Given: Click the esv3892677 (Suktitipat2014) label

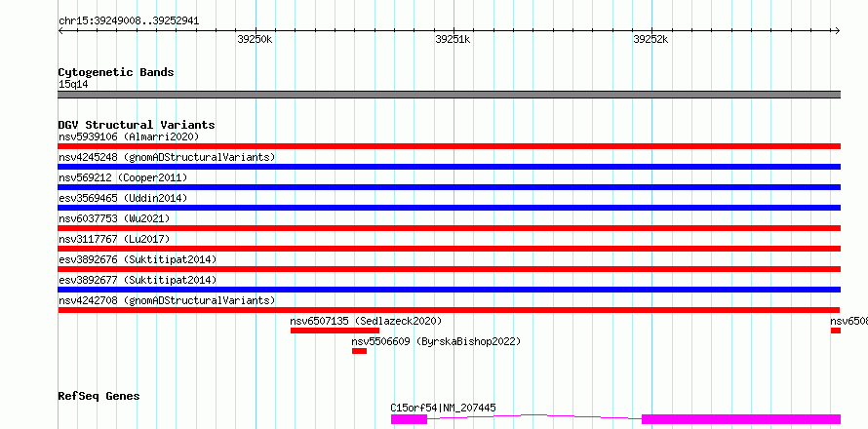Looking at the screenshot, I should (x=138, y=280).
